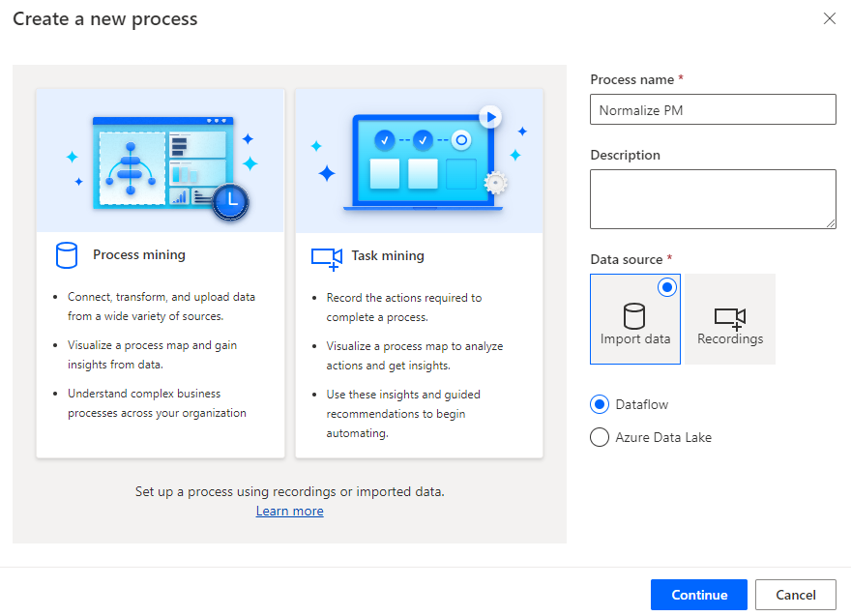
Task: Select the Process mining database icon
Action: pyautogui.click(x=66, y=254)
